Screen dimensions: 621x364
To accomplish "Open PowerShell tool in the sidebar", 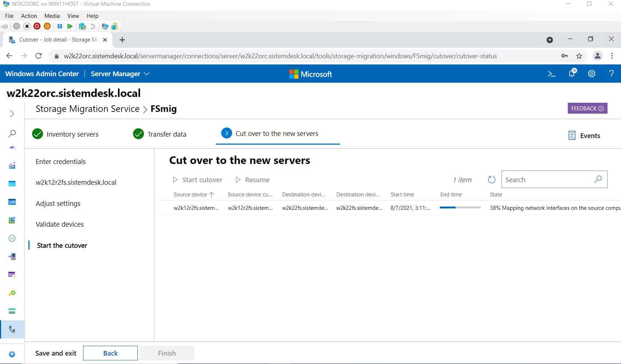I will tap(12, 184).
